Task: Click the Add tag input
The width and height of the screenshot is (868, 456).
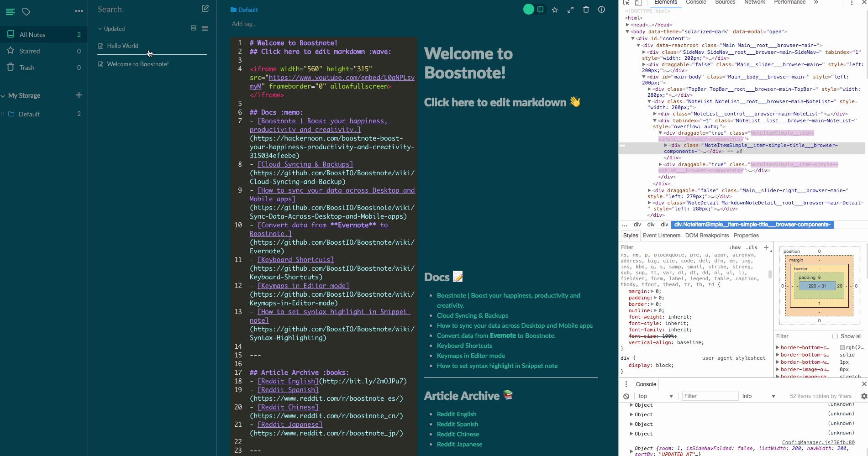Action: coord(244,24)
